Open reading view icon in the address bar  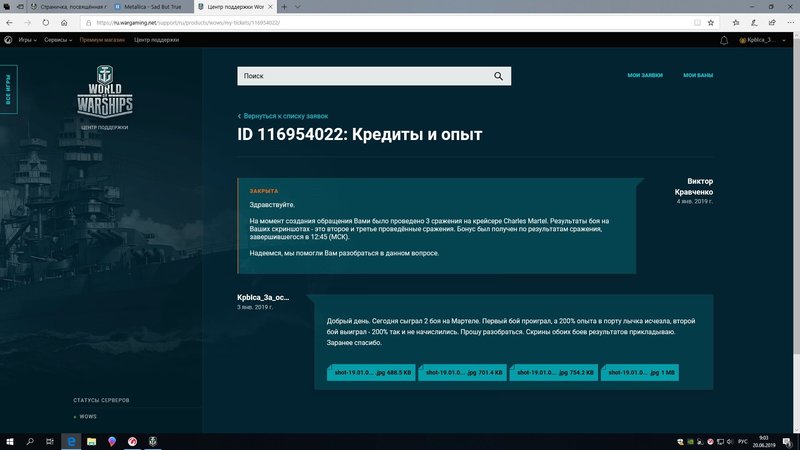click(697, 22)
